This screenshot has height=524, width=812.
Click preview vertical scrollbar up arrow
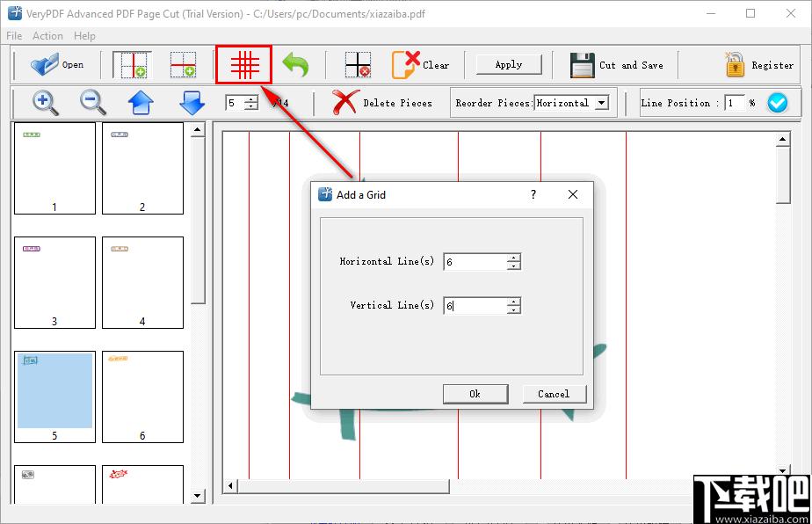pos(782,140)
